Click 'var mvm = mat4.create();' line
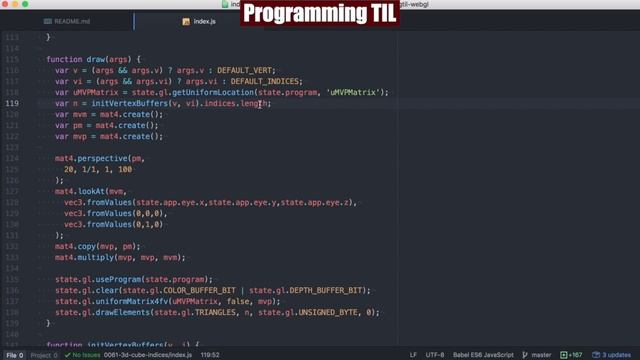Image resolution: width=640 pixels, height=360 pixels. click(x=109, y=114)
